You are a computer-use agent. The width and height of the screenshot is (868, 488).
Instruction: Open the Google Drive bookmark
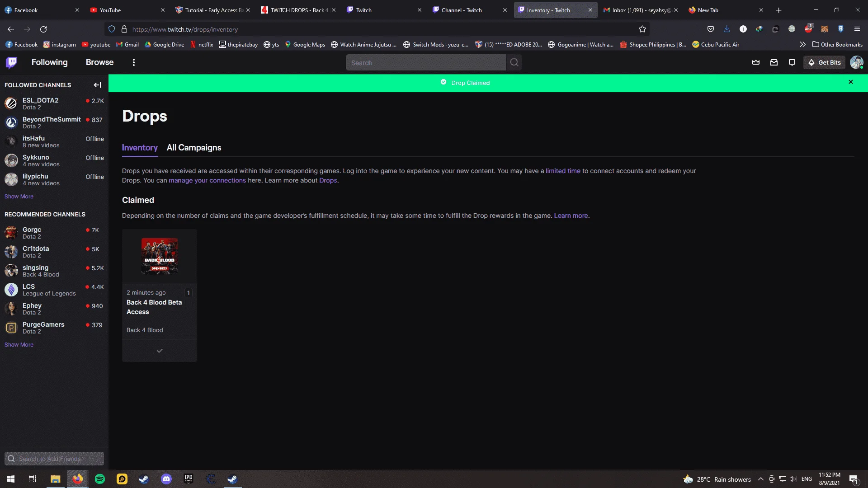click(164, 44)
